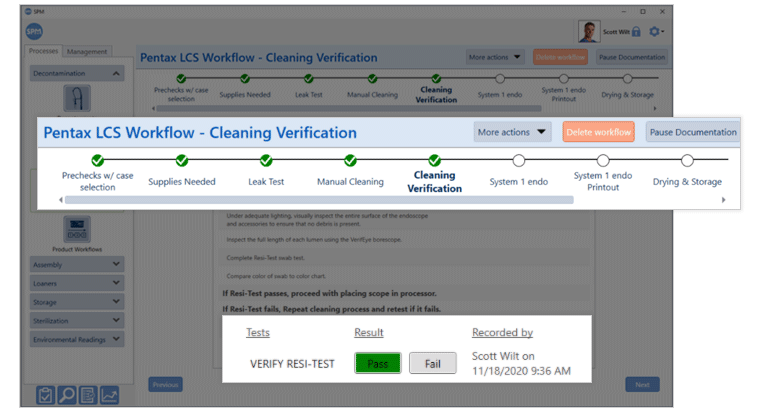Click 'Scott Wilt on 11/18/2020 9:36 AM' text
Image resolution: width=761 pixels, height=414 pixels.
tap(521, 364)
